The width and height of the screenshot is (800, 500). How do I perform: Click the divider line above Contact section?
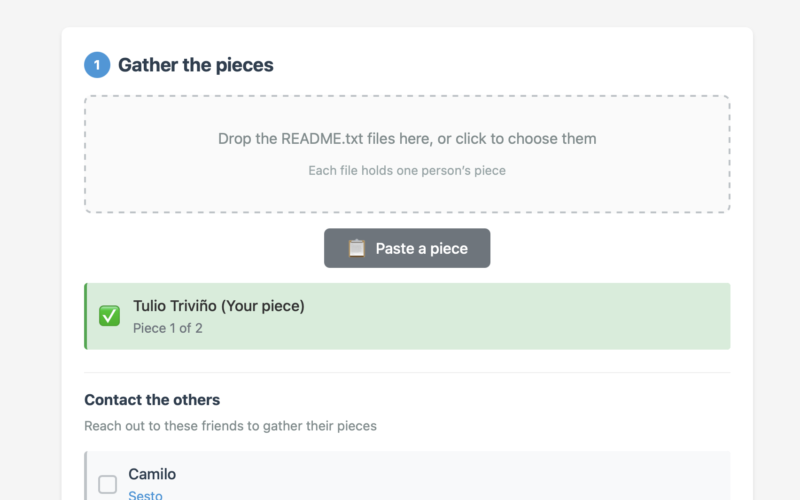coord(407,373)
